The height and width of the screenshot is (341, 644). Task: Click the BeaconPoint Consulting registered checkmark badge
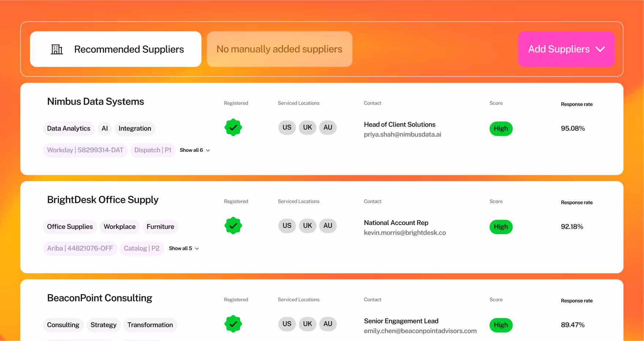(x=233, y=324)
